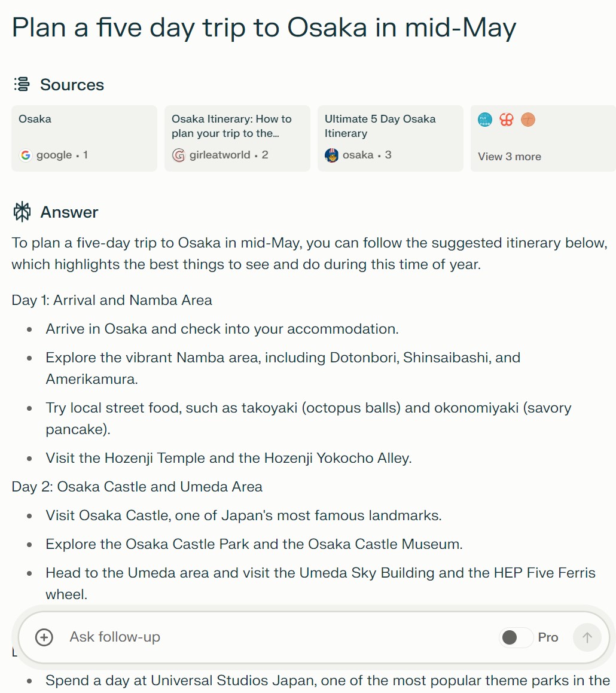Click the Answer section heading text
This screenshot has height=693, width=616.
[69, 212]
